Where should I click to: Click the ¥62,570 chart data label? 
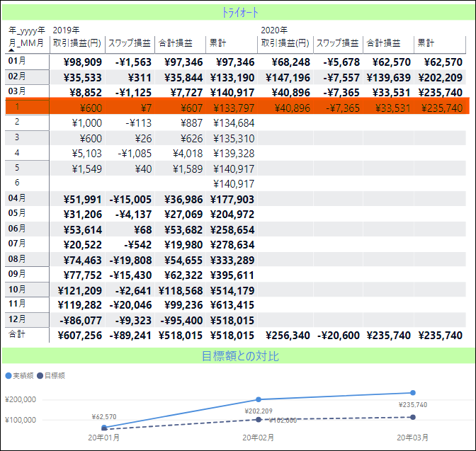pos(104,417)
